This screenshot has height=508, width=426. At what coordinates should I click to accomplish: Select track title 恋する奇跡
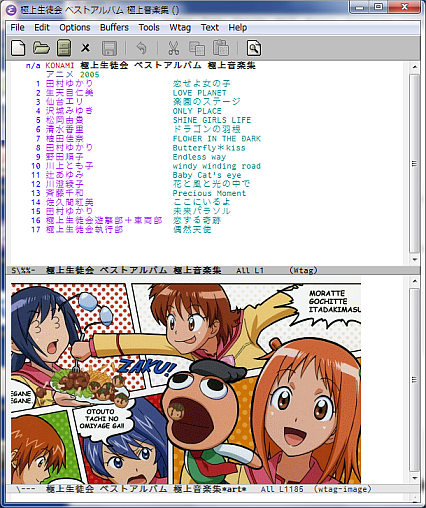197,220
